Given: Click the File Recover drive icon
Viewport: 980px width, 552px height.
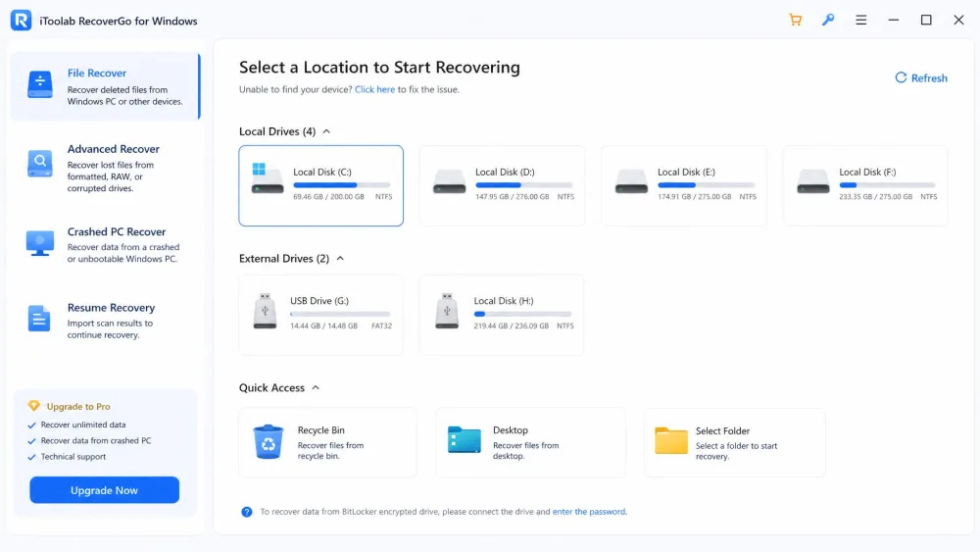Looking at the screenshot, I should coord(40,84).
